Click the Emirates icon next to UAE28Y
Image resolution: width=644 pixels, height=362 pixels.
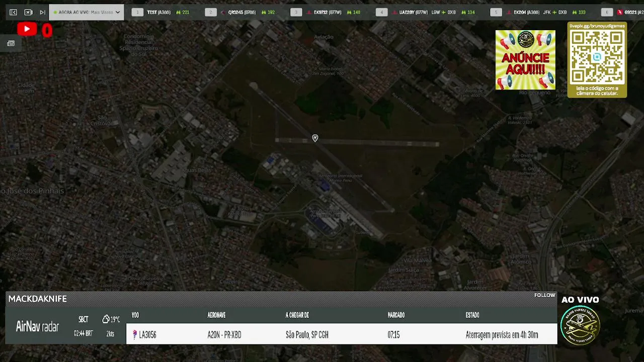point(395,12)
